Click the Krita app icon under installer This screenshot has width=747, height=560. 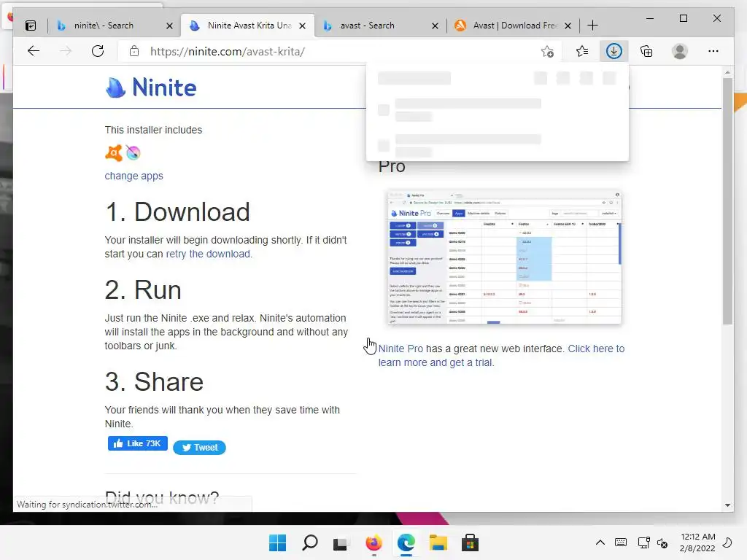(x=133, y=153)
